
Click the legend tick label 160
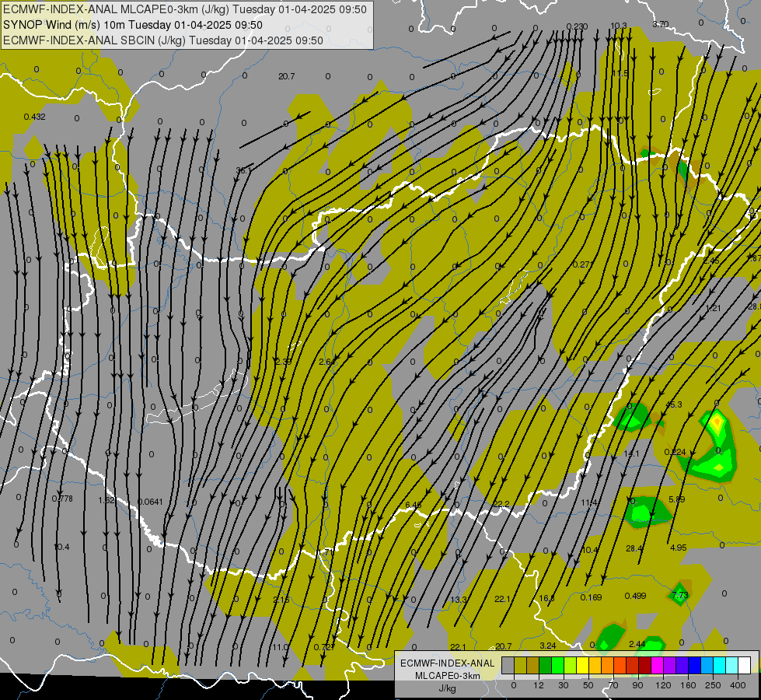688,685
